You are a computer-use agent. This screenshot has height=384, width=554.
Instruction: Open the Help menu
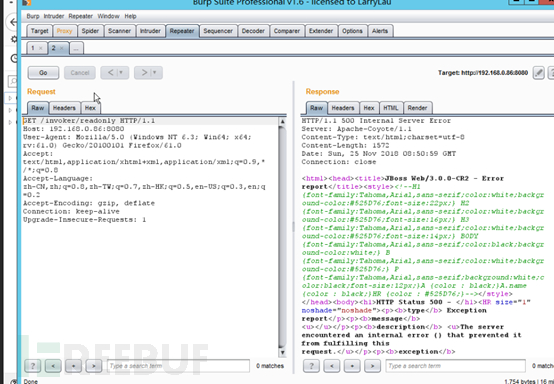(x=130, y=16)
